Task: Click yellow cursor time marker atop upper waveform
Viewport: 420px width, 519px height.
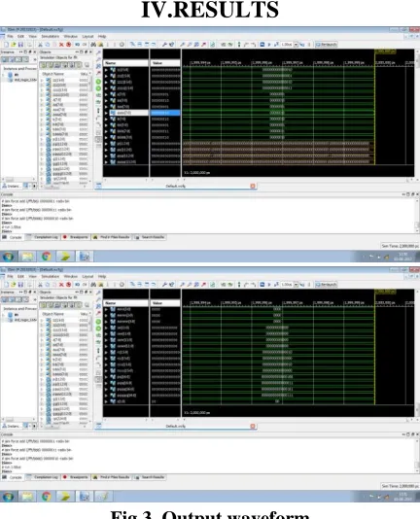Action: click(385, 52)
